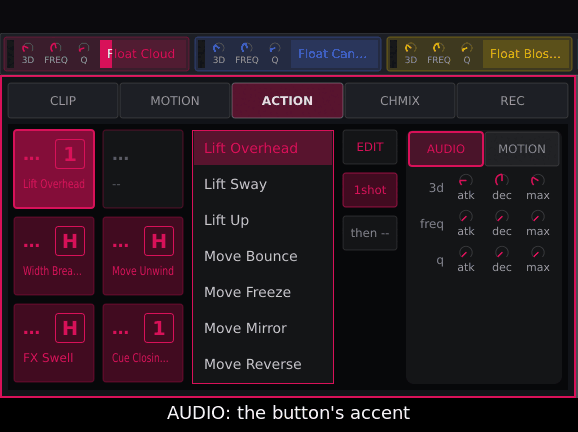Adjust the freq atk knob
The width and height of the screenshot is (578, 432).
click(x=466, y=216)
